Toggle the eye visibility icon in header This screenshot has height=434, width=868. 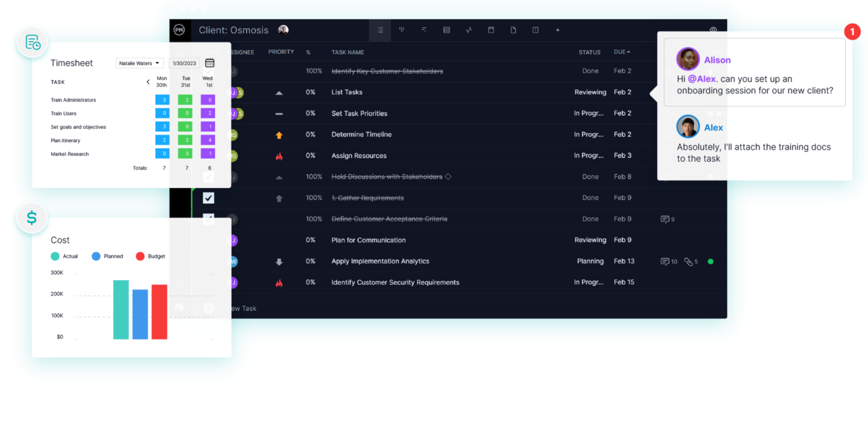click(x=713, y=29)
